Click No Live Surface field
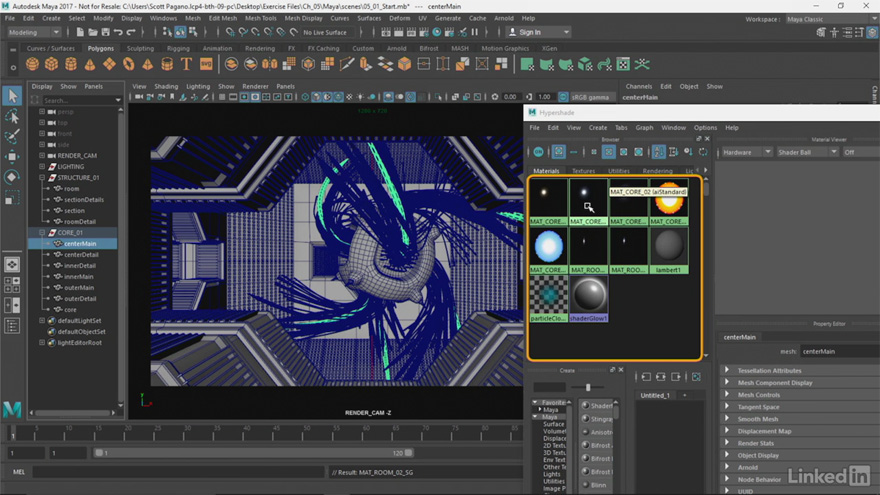 (x=325, y=32)
